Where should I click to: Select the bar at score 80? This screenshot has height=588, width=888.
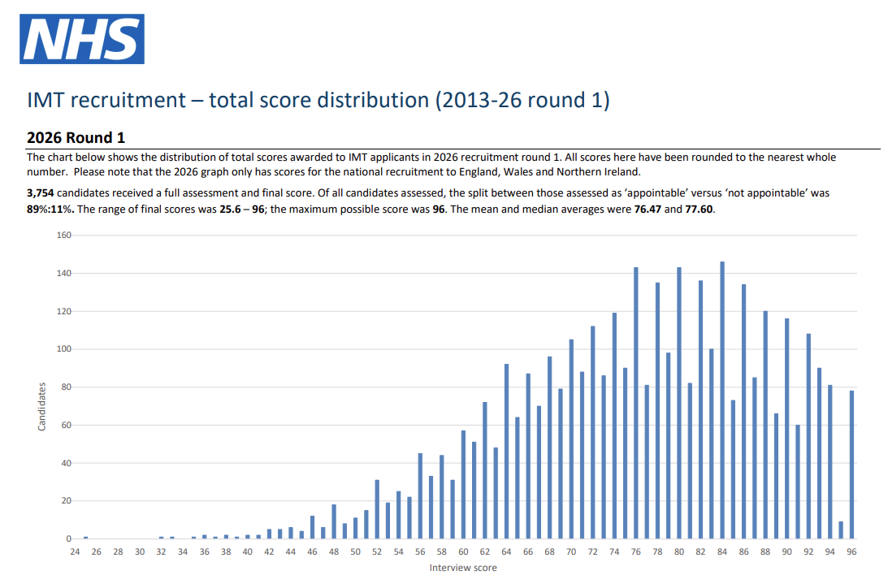[x=678, y=403]
